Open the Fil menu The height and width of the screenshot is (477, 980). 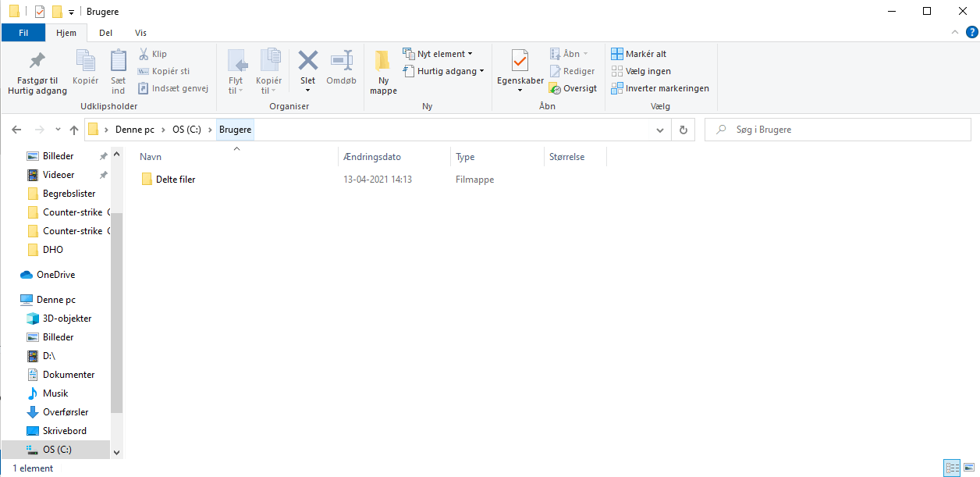pos(23,33)
